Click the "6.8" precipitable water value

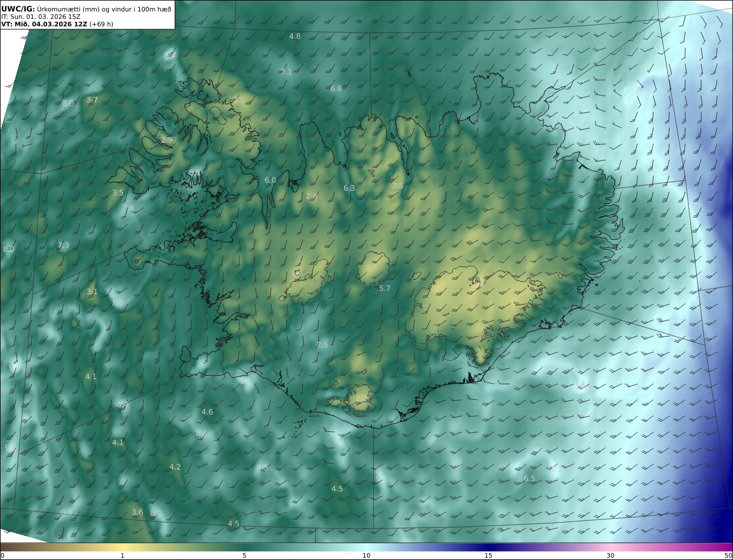point(336,89)
